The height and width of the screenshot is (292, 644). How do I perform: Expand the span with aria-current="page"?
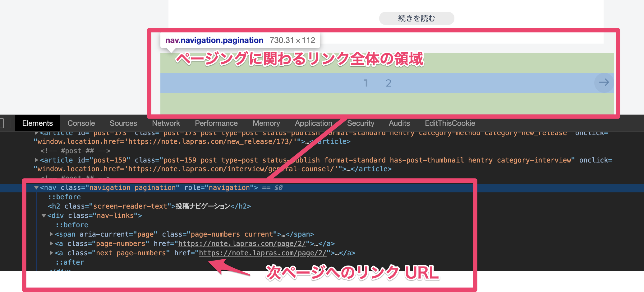pos(51,234)
